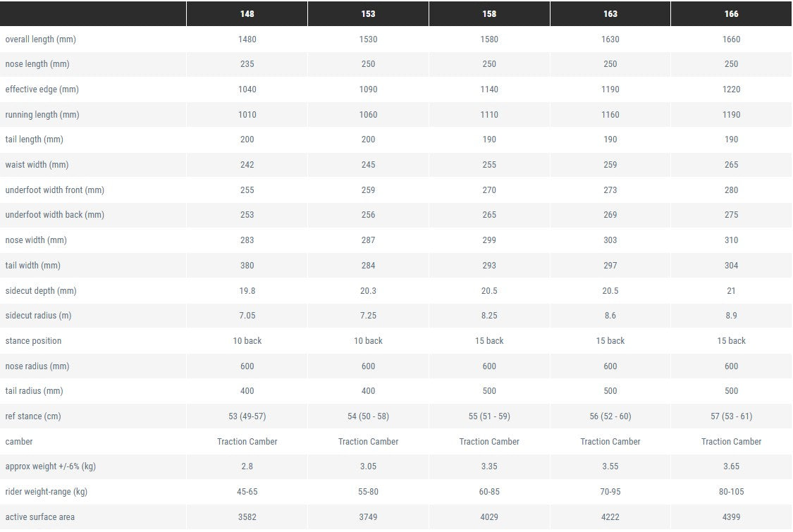The height and width of the screenshot is (532, 793).
Task: Select the 1660 overall length value
Action: pos(731,39)
